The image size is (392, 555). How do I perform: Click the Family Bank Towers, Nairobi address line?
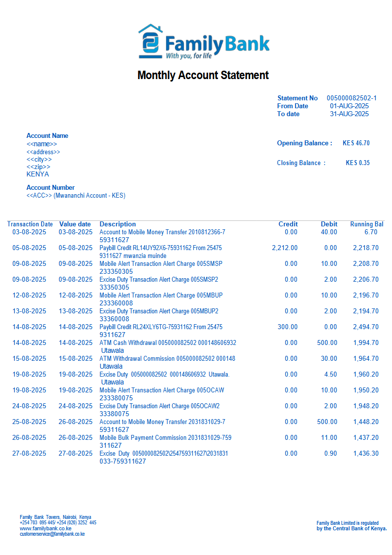[x=55, y=517]
